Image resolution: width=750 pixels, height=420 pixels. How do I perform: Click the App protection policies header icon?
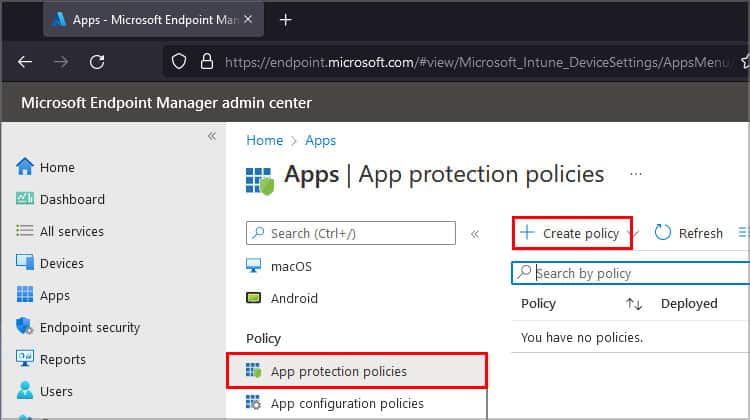pyautogui.click(x=260, y=181)
